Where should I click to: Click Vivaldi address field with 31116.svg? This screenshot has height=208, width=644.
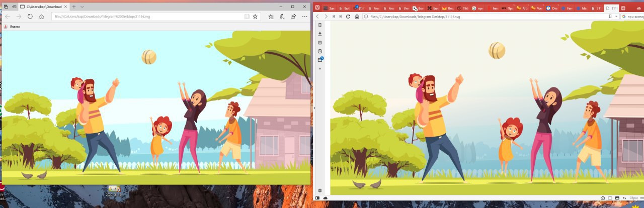coord(488,17)
